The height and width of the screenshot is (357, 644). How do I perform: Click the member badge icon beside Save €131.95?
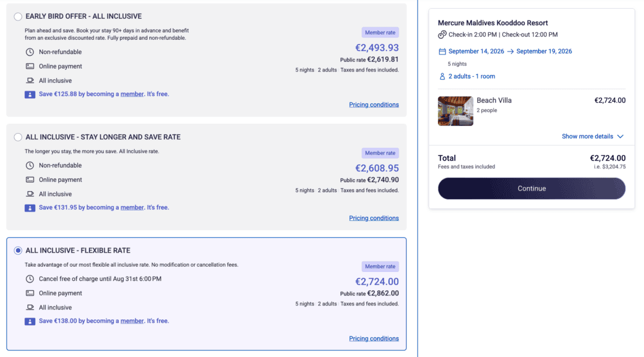[x=30, y=208]
